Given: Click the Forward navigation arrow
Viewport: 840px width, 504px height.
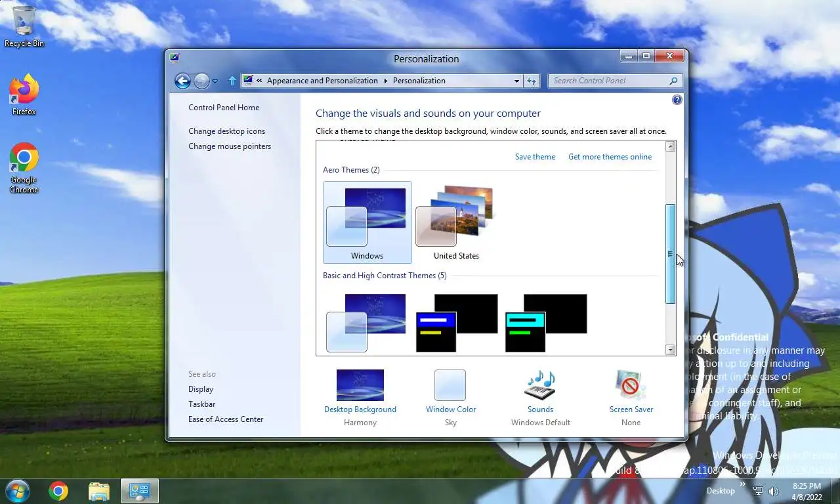Looking at the screenshot, I should [x=201, y=81].
